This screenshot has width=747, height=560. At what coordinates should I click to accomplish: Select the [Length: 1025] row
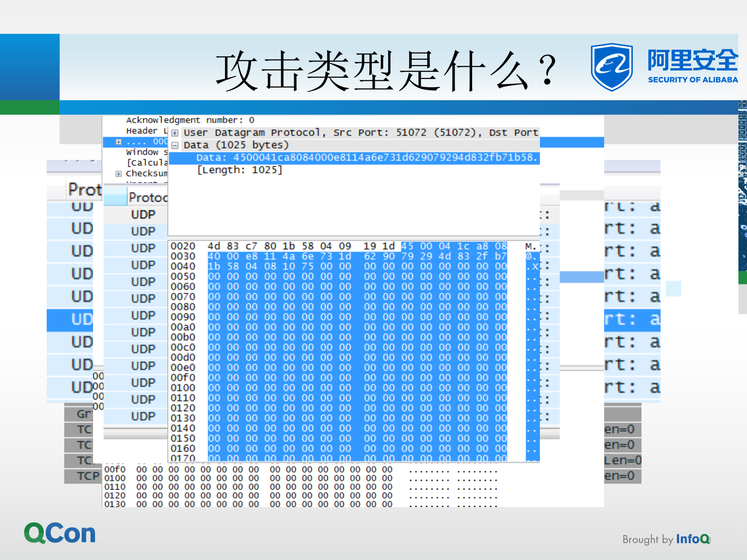pyautogui.click(x=240, y=170)
